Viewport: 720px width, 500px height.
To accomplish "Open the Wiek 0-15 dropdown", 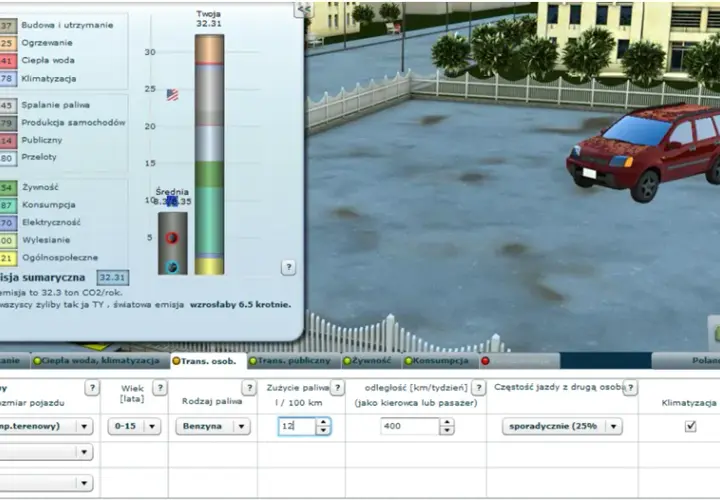I will coord(135,427).
